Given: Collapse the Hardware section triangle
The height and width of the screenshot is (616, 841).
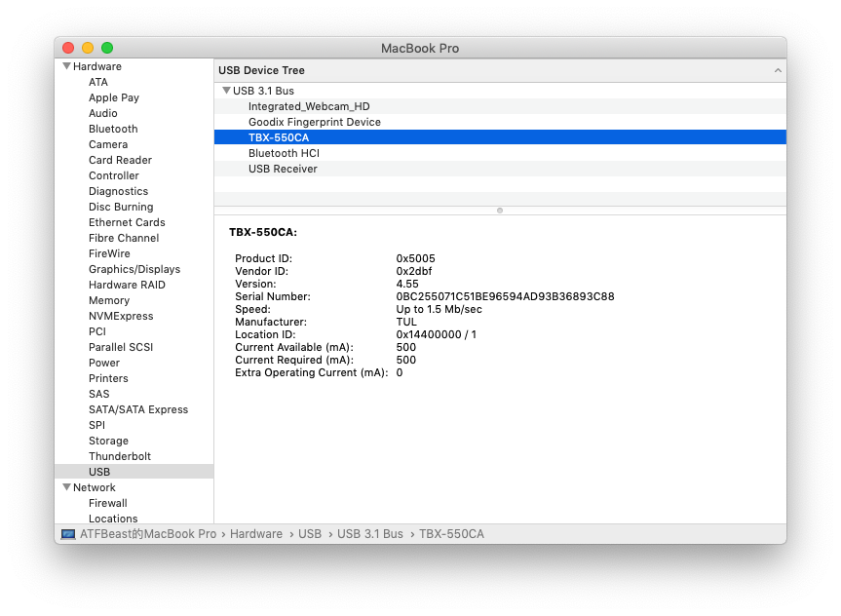Looking at the screenshot, I should [x=66, y=66].
